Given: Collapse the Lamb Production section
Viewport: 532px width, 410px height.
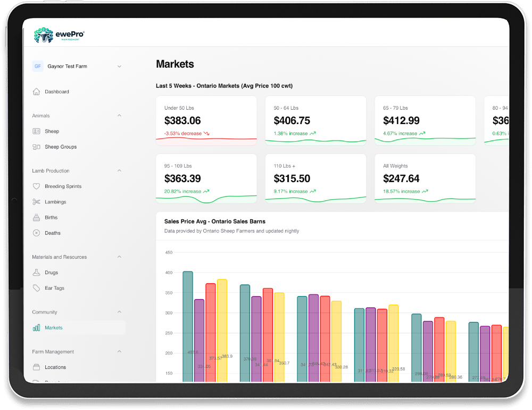Looking at the screenshot, I should pyautogui.click(x=119, y=171).
